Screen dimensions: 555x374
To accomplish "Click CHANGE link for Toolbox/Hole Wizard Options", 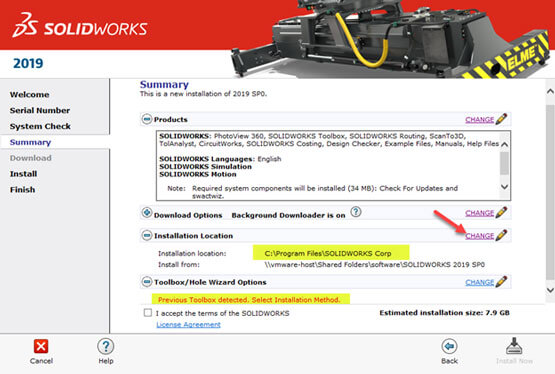I will click(480, 282).
